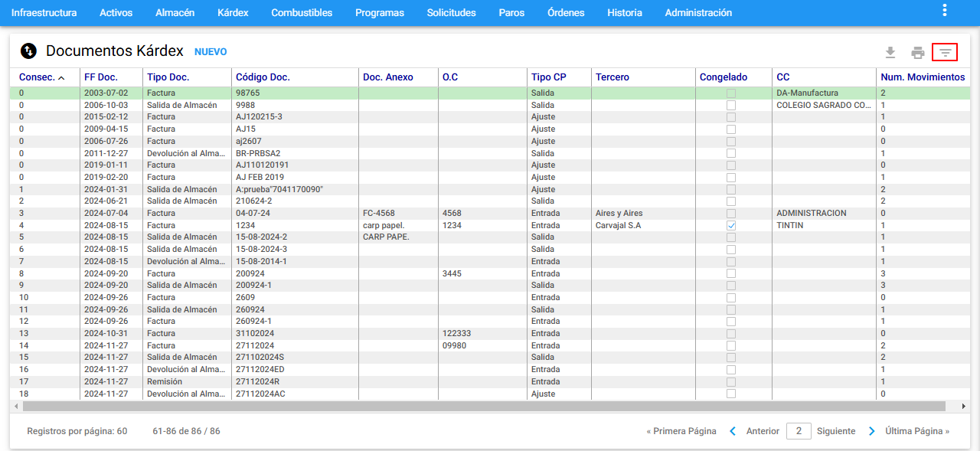Screen dimensions: 980x451
Task: Sort by Tipo Doc. column header
Action: click(168, 77)
